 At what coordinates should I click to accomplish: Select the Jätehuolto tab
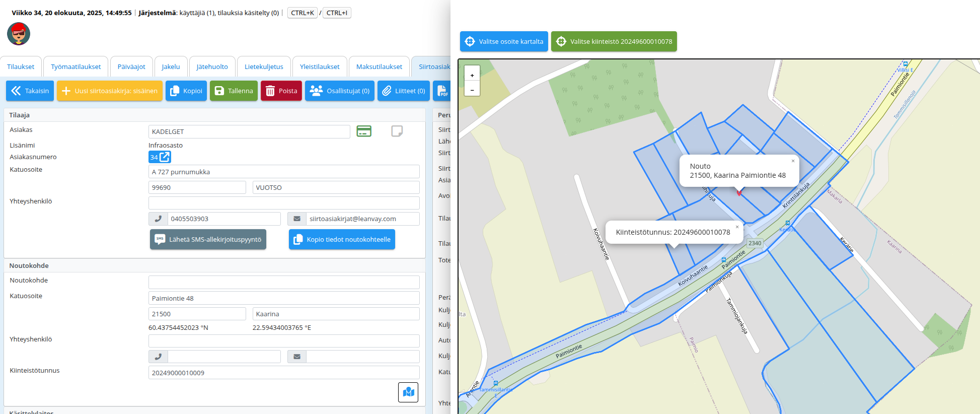212,66
